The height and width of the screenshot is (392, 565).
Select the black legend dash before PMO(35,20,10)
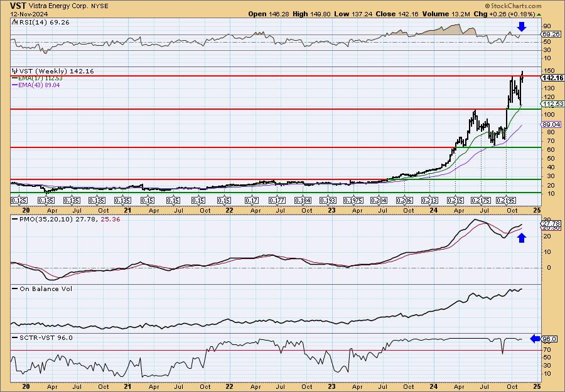click(x=15, y=219)
